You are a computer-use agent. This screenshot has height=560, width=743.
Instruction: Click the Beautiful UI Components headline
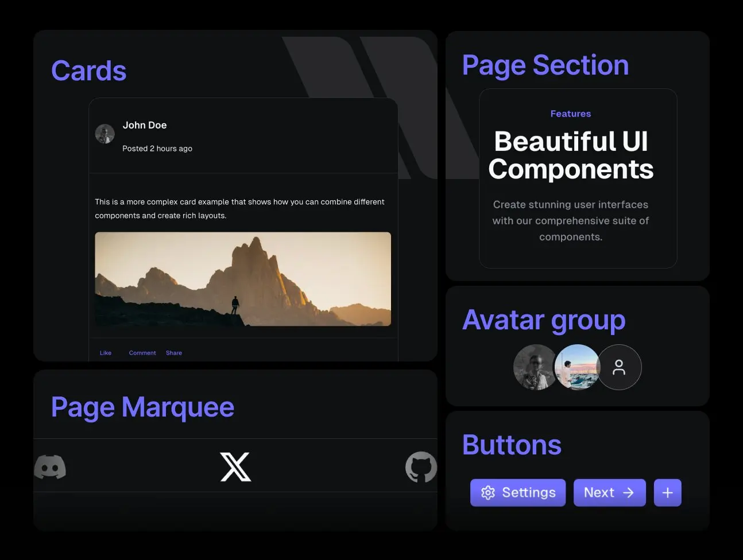coord(571,155)
